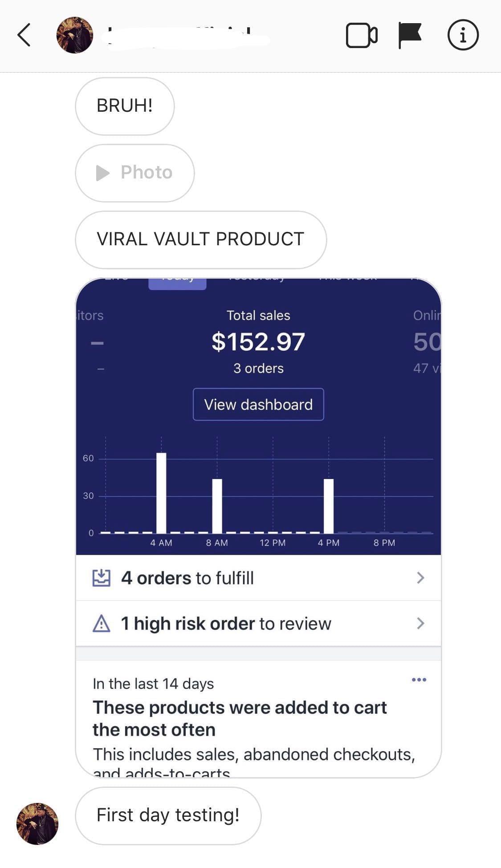This screenshot has height=868, width=501.
Task: Play the Photo message
Action: 135,173
